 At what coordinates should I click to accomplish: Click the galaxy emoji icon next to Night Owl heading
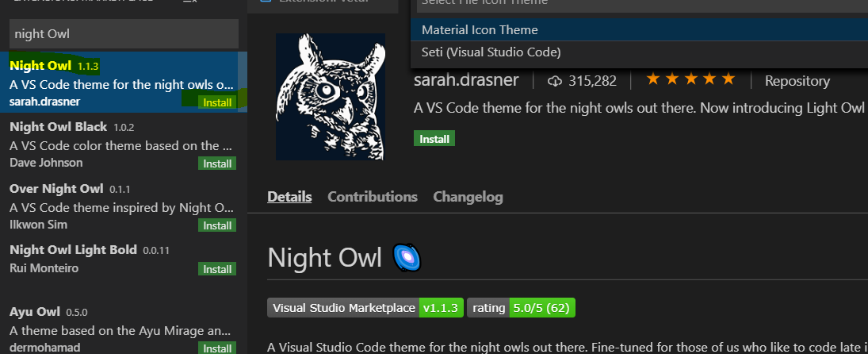pyautogui.click(x=407, y=258)
